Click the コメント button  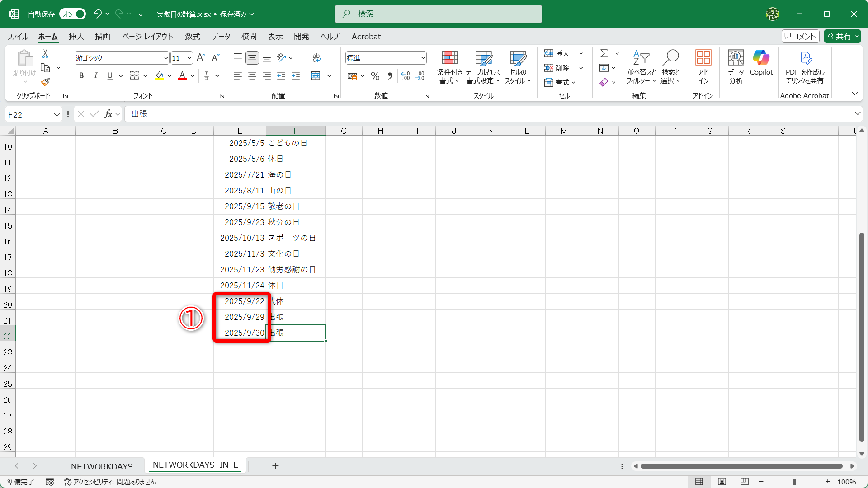800,37
